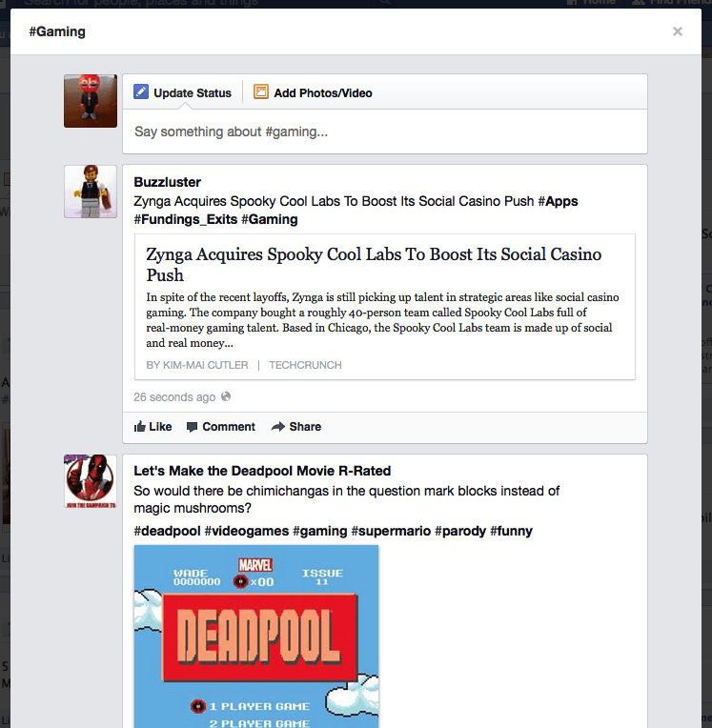Click the article excerpt about Zynga layoffs
712x728 pixels.
382,320
